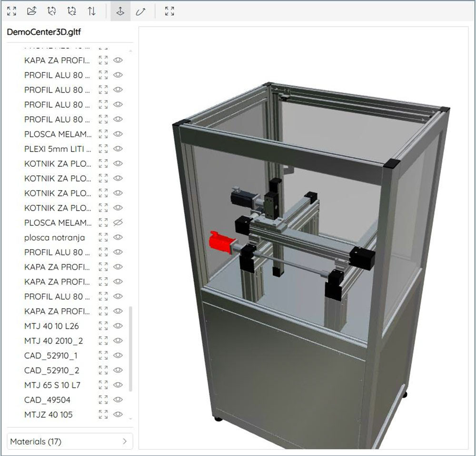The image size is (476, 456).
Task: Flip the up vector direction
Action: click(91, 11)
